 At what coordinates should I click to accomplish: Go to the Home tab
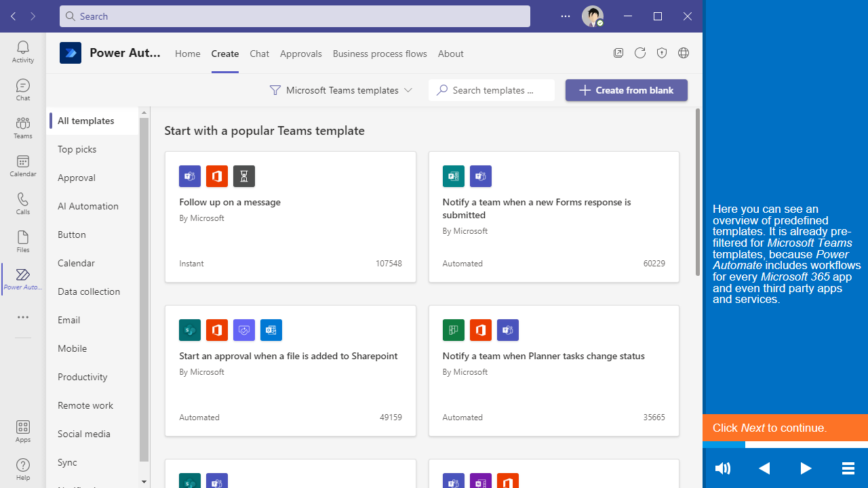188,54
